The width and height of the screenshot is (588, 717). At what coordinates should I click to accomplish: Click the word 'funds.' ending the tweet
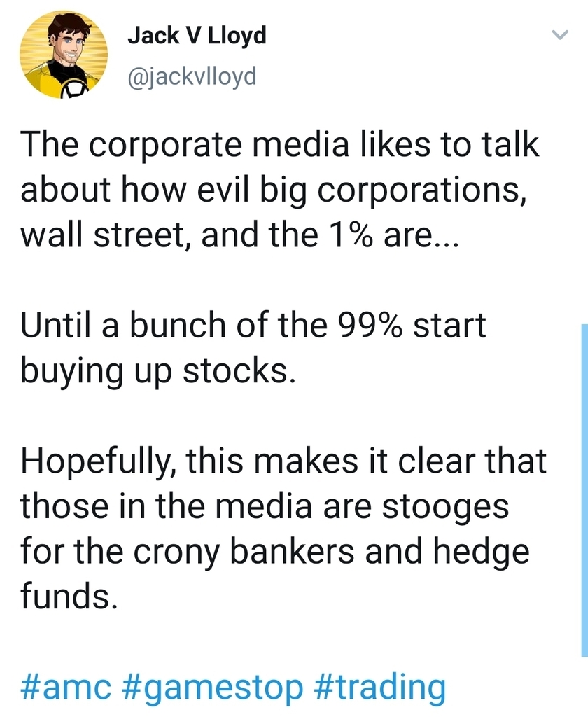[x=66, y=597]
